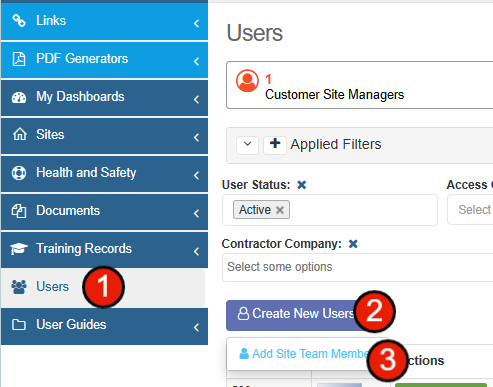
Task: Click the red Customer Site Managers avatar icon
Action: 247,81
